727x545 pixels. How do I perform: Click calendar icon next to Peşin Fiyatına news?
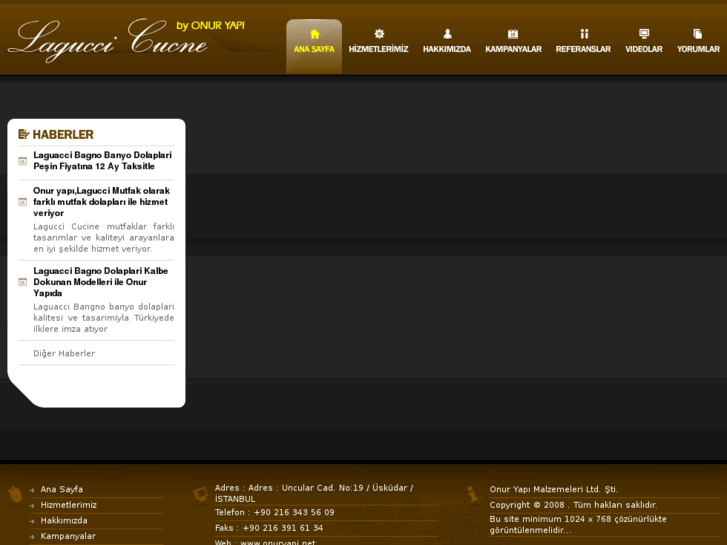22,161
